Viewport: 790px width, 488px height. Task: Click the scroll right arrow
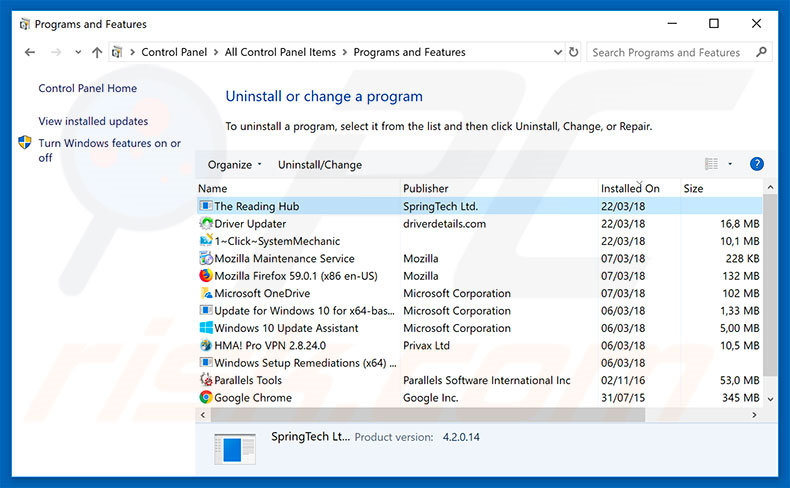click(754, 415)
